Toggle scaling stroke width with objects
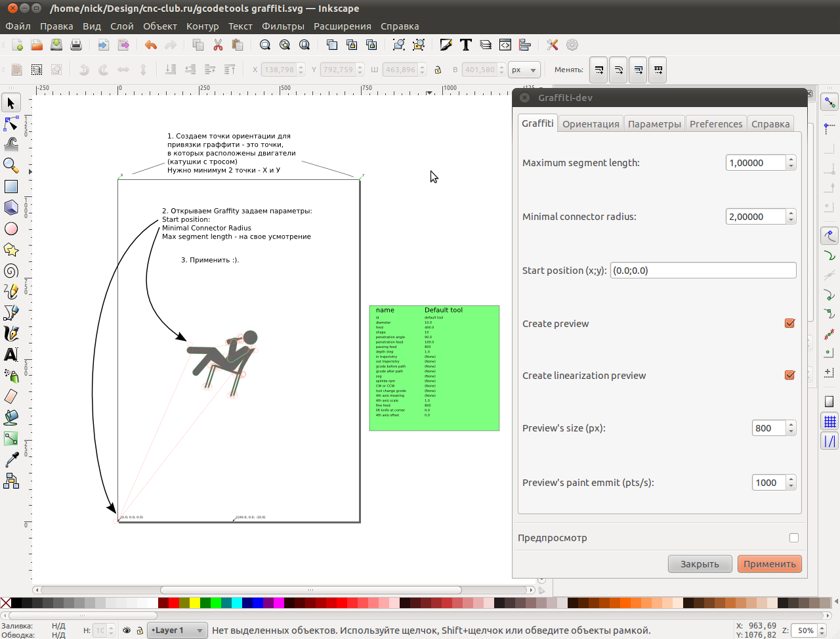Screen dimensions: 840x639 point(598,70)
